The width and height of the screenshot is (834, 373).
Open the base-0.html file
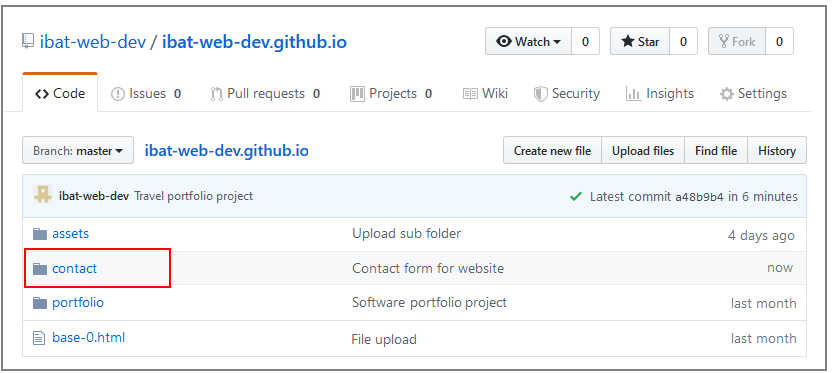click(x=88, y=337)
